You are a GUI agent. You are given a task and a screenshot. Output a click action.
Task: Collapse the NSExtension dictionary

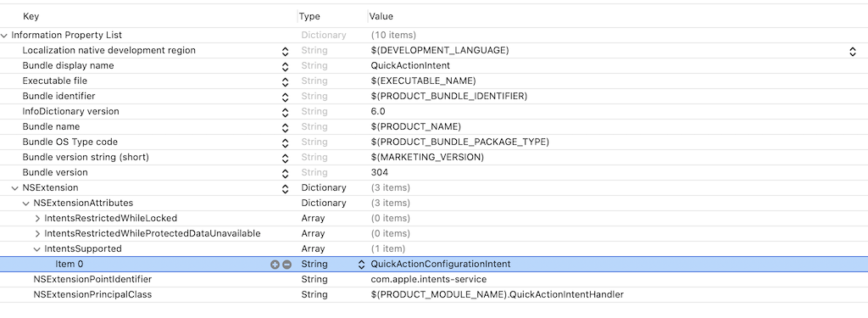(x=15, y=188)
